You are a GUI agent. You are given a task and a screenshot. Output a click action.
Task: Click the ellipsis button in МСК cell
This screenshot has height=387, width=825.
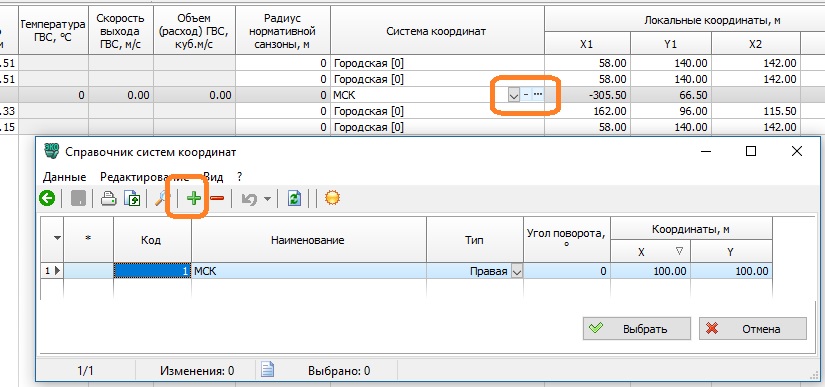point(537,95)
